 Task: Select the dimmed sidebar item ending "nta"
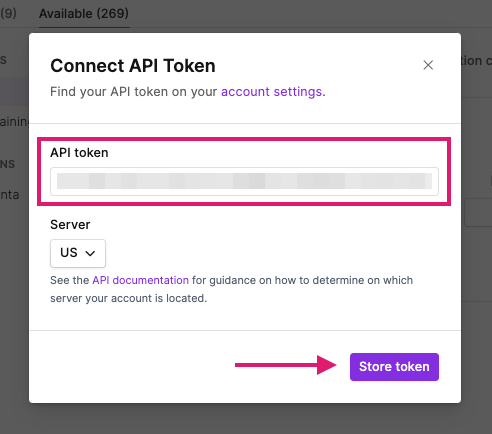point(10,195)
